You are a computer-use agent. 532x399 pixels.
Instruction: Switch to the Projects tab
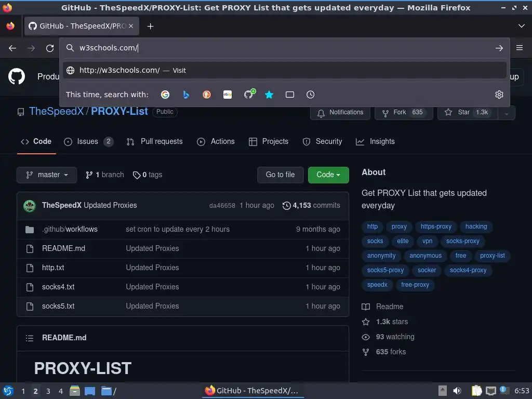pyautogui.click(x=269, y=141)
